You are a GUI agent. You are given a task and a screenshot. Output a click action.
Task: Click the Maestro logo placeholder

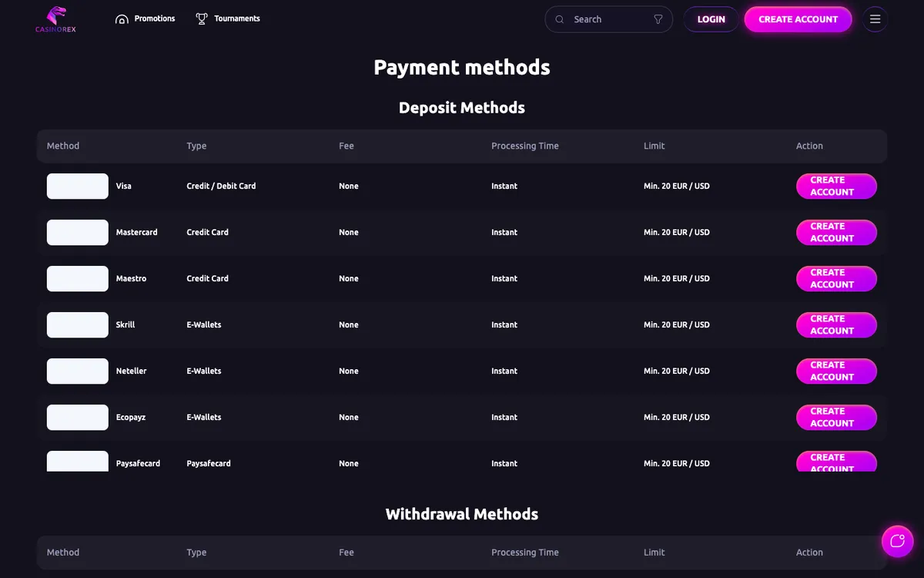78,279
